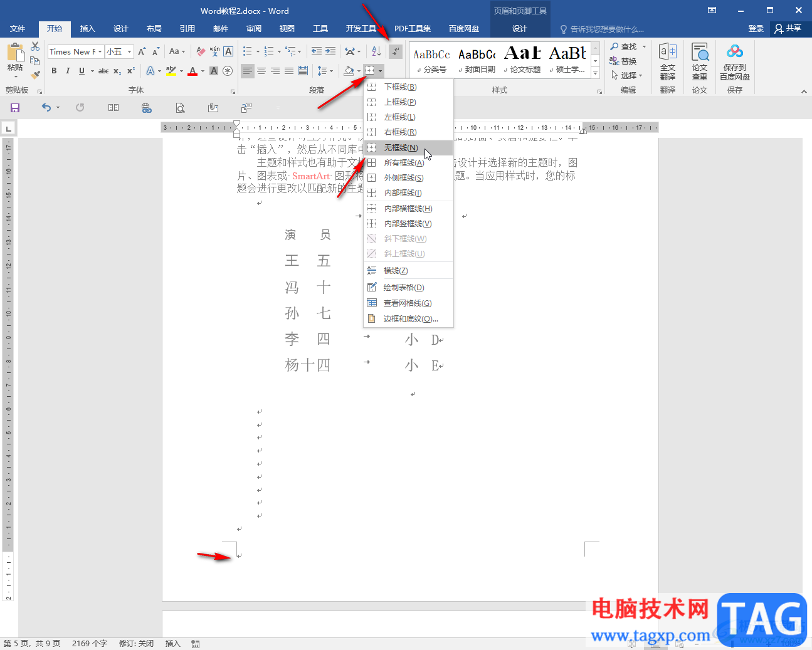The height and width of the screenshot is (650, 812).
Task: Open print preview magnifier icon in quick toolbar
Action: 180,108
